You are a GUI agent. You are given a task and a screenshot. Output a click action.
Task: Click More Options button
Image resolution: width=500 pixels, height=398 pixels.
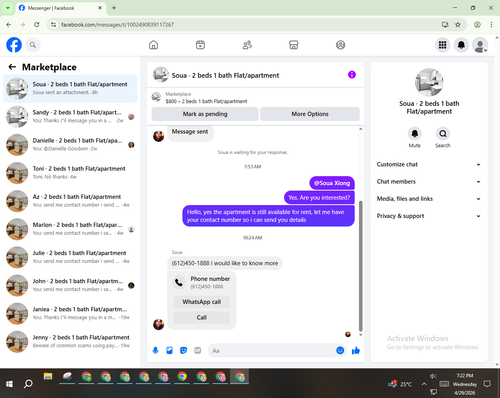(x=310, y=114)
